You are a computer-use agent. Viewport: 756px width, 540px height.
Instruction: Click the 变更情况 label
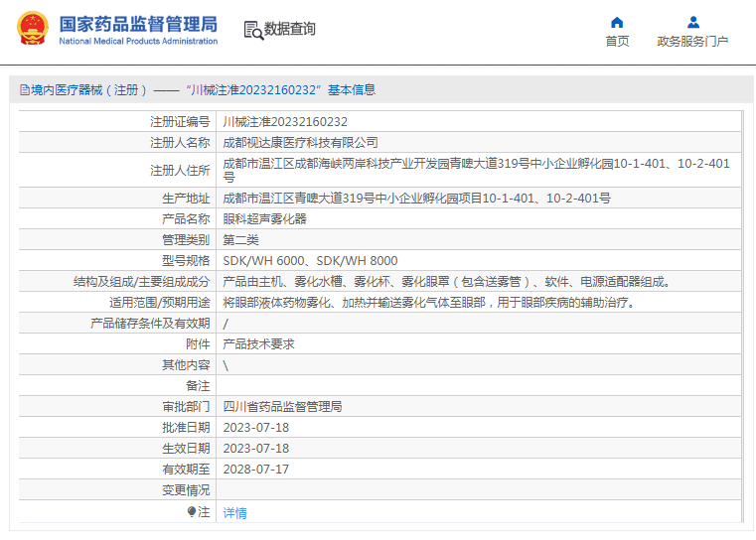click(186, 490)
